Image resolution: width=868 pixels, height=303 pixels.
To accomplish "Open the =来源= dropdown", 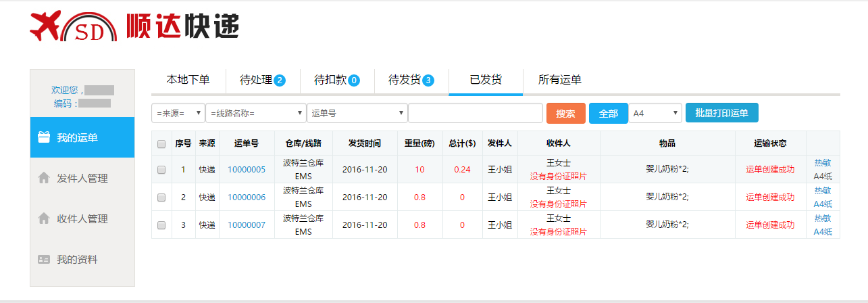I will pyautogui.click(x=178, y=113).
